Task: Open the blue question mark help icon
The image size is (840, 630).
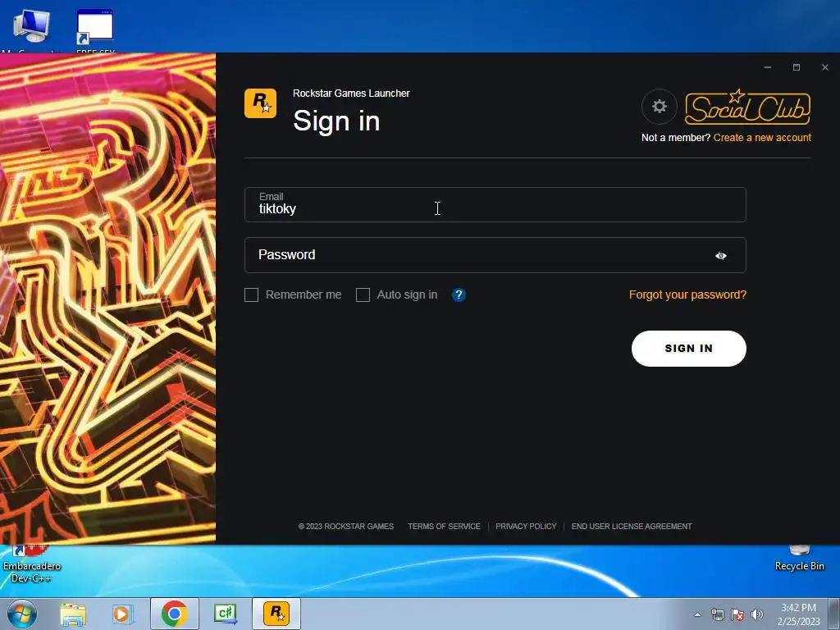Action: pyautogui.click(x=459, y=294)
